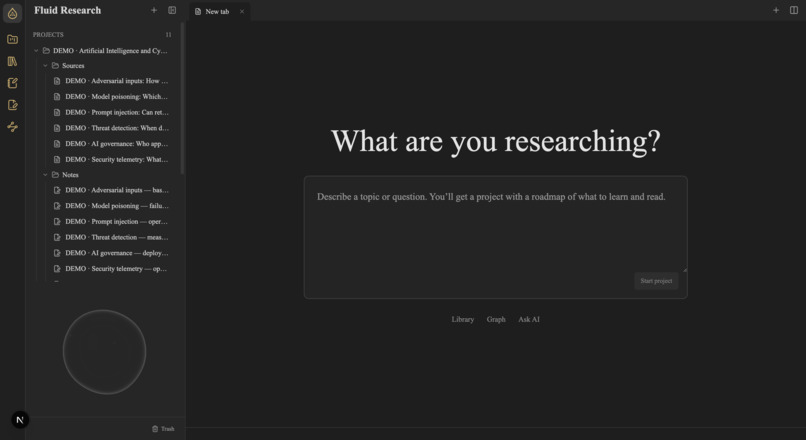
Task: Open source DEMO · Prompt injection: Can ret…
Action: 117,112
